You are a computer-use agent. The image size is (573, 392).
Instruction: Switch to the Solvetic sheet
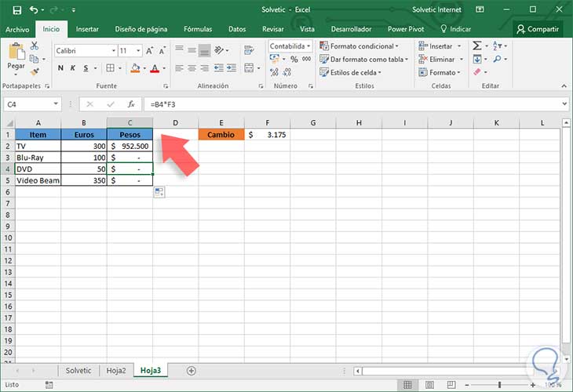point(78,371)
